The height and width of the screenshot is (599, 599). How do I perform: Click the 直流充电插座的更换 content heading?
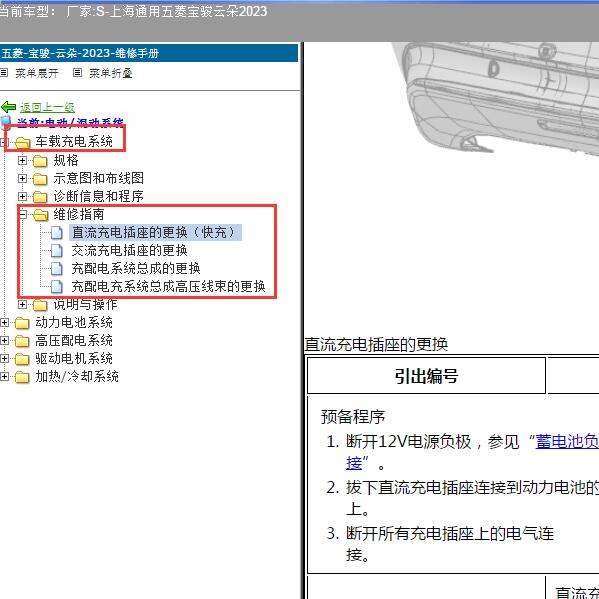click(376, 345)
